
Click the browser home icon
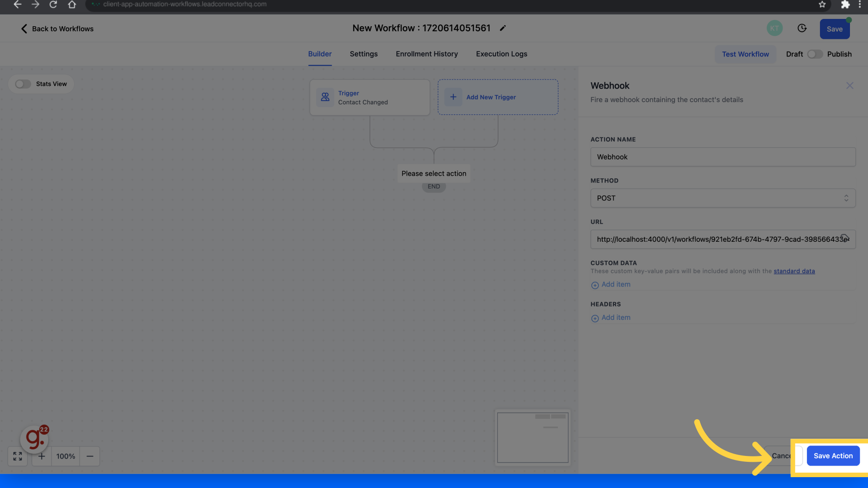tap(72, 5)
